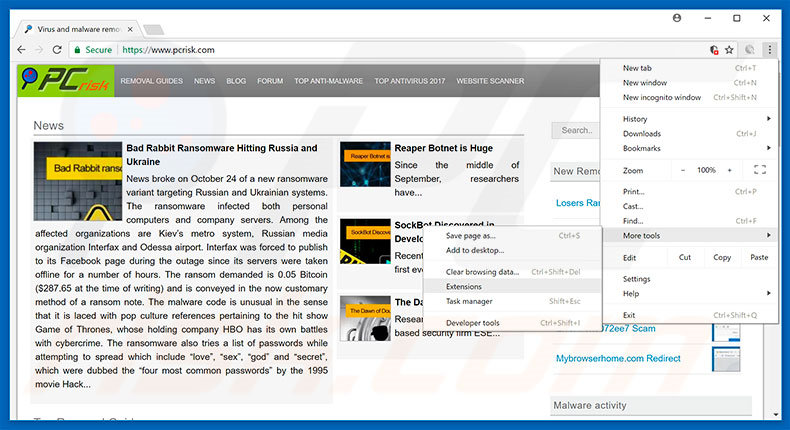Click the browser back arrow
The width and height of the screenshot is (790, 430).
[x=21, y=50]
